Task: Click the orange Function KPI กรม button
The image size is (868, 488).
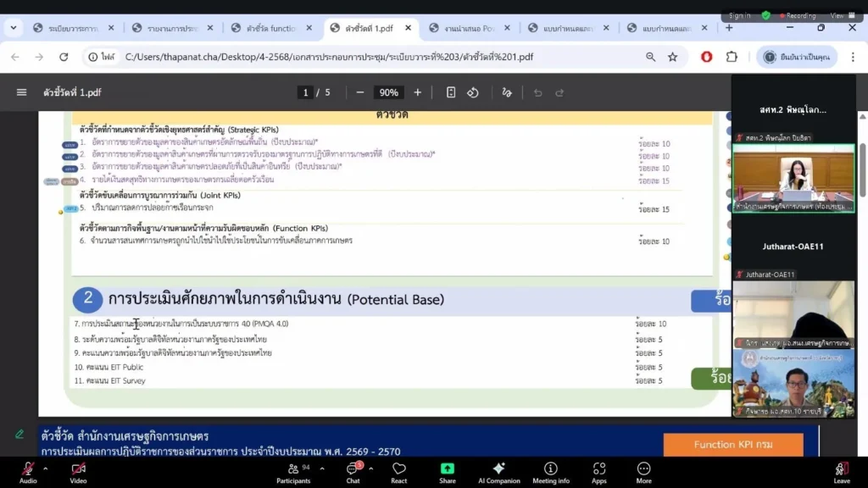Action: coord(732,444)
